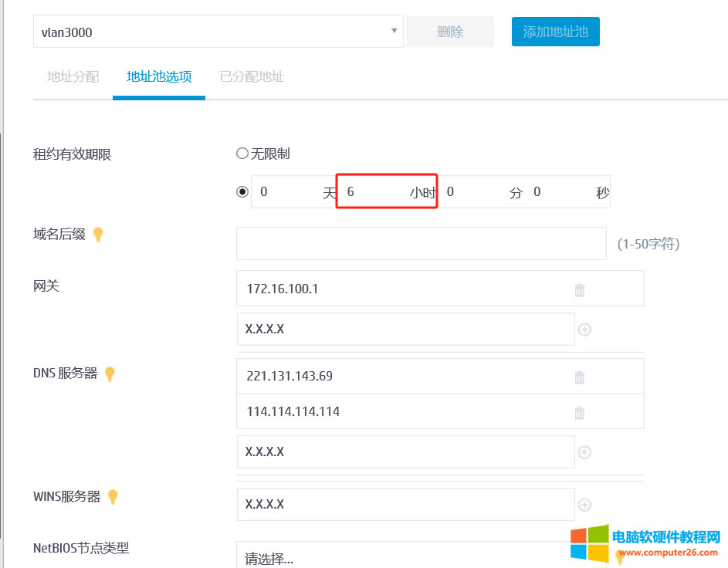
Task: Delete the gateway 172.16.100.1 using its trash icon
Action: (580, 288)
